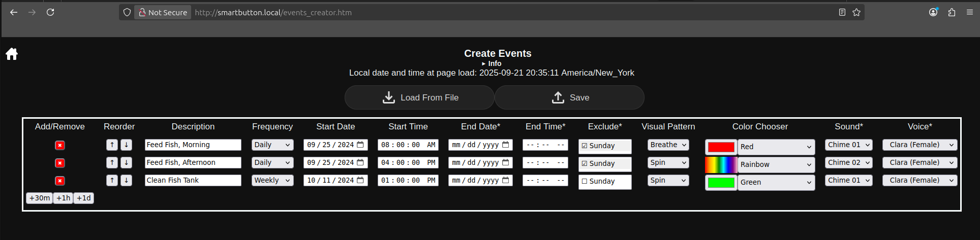Open Weekly frequency dropdown for Clean Fish Tank
Image resolution: width=980 pixels, height=240 pixels.
[272, 180]
